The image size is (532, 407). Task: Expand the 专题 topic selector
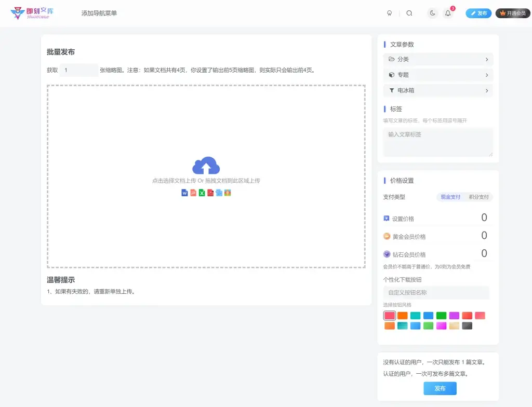point(438,75)
